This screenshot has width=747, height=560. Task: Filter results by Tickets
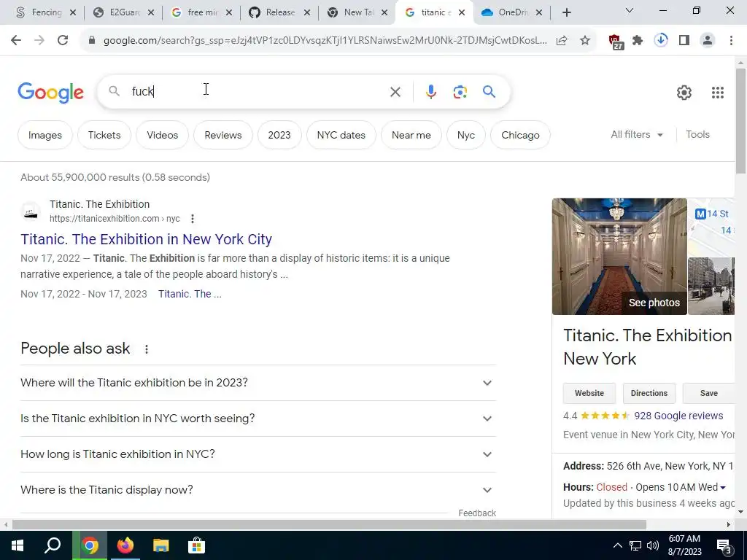104,135
